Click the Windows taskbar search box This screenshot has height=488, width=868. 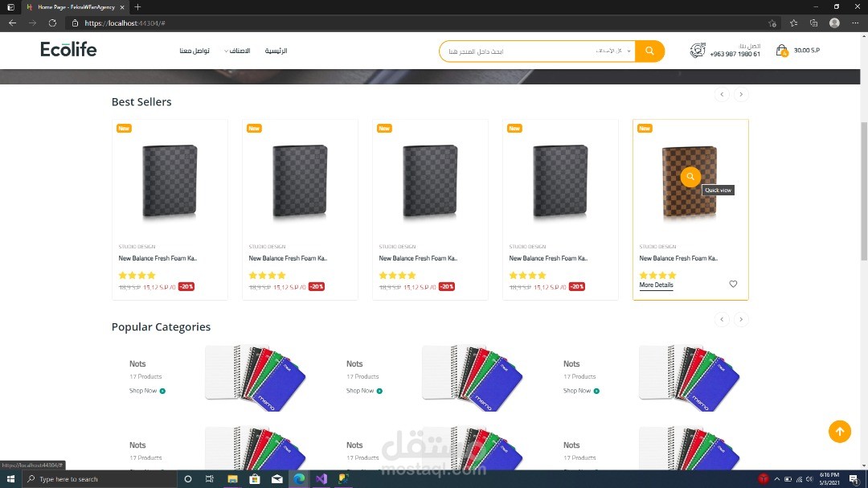[x=100, y=478]
